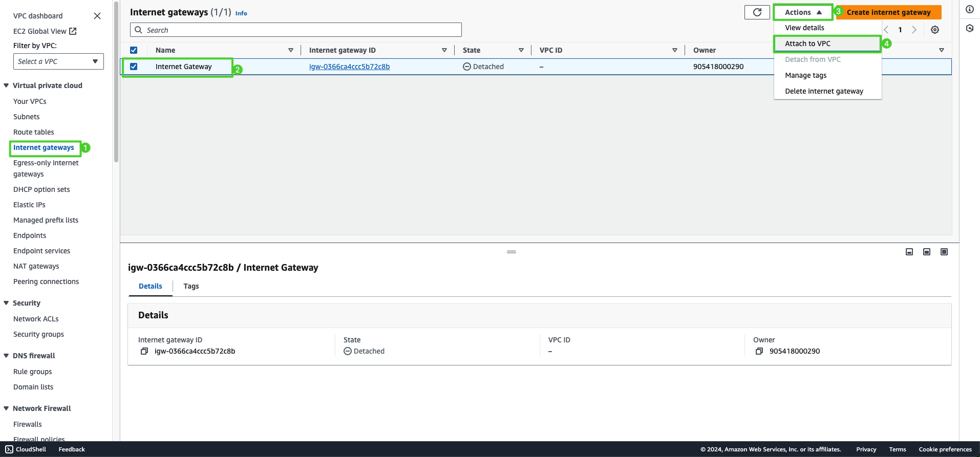Copy the owner account ID in Details
This screenshot has width=980, height=457.
[x=759, y=351]
